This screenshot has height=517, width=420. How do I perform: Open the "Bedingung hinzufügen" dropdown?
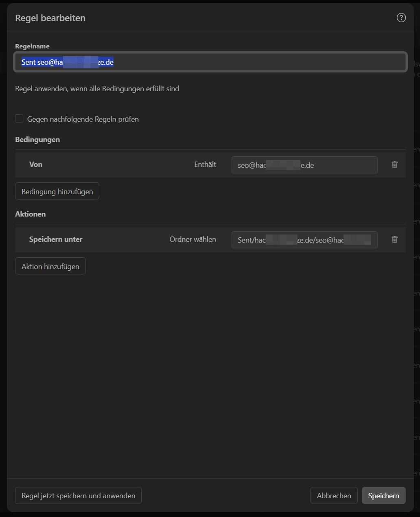[x=57, y=191]
